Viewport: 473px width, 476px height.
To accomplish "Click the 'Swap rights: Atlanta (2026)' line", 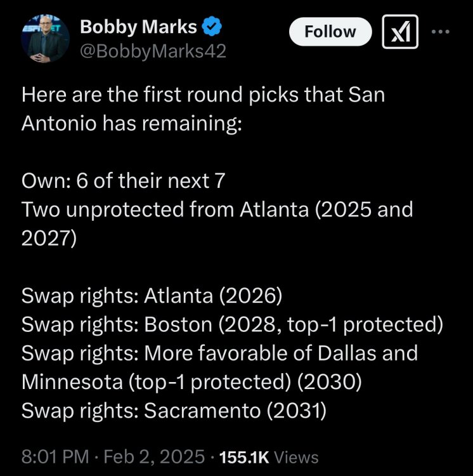I will click(152, 296).
